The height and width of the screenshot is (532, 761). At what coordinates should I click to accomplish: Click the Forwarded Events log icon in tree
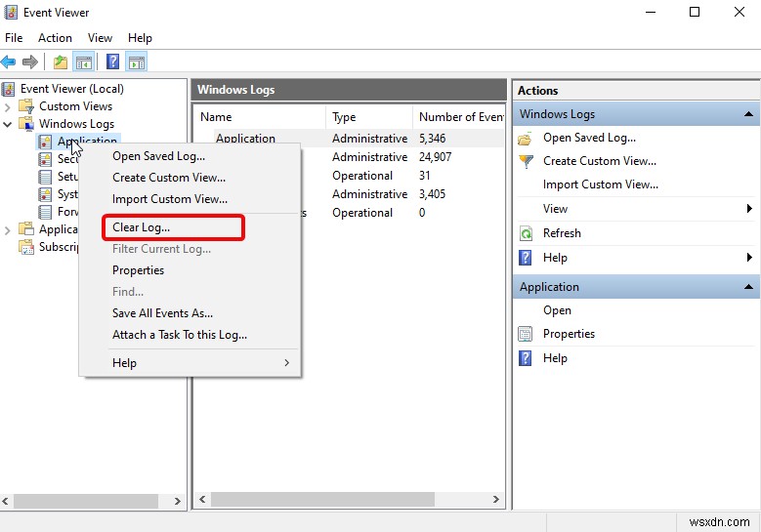click(45, 212)
